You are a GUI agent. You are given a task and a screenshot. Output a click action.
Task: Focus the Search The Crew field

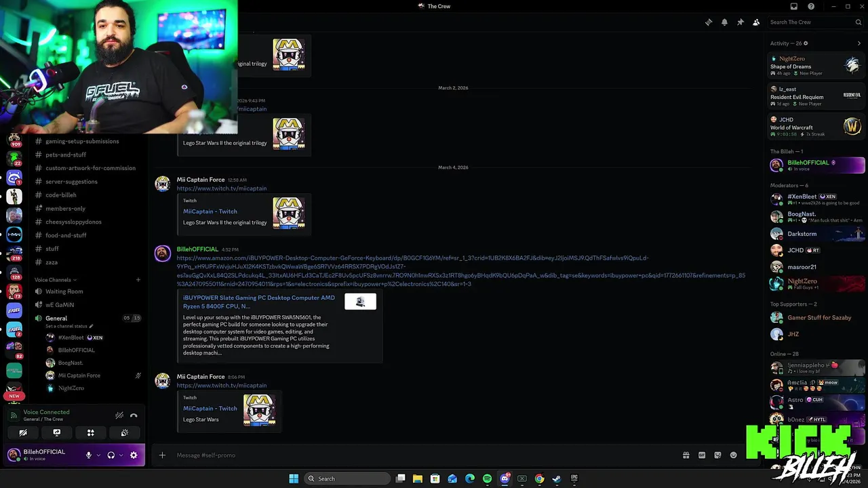tap(814, 22)
